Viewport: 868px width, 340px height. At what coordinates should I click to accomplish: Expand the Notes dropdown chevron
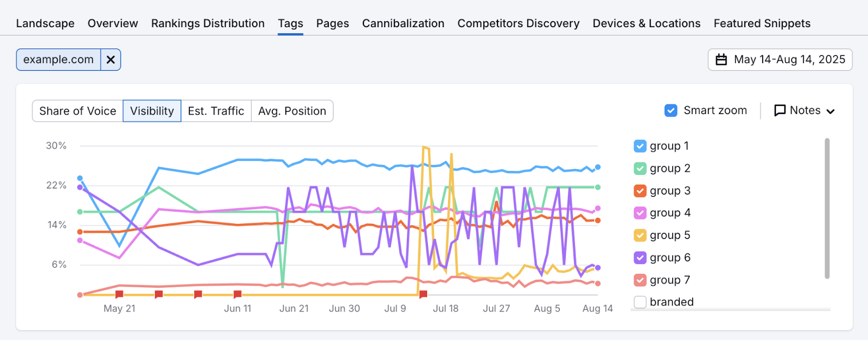(831, 111)
